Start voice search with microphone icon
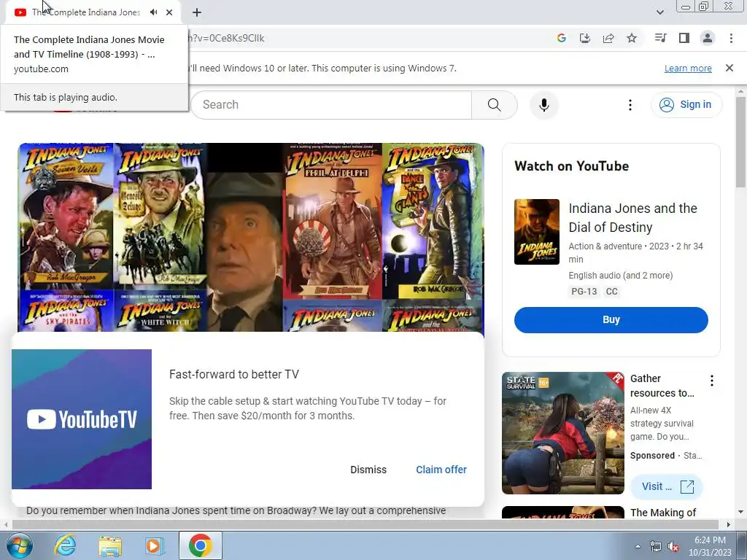Image resolution: width=747 pixels, height=560 pixels. (544, 105)
